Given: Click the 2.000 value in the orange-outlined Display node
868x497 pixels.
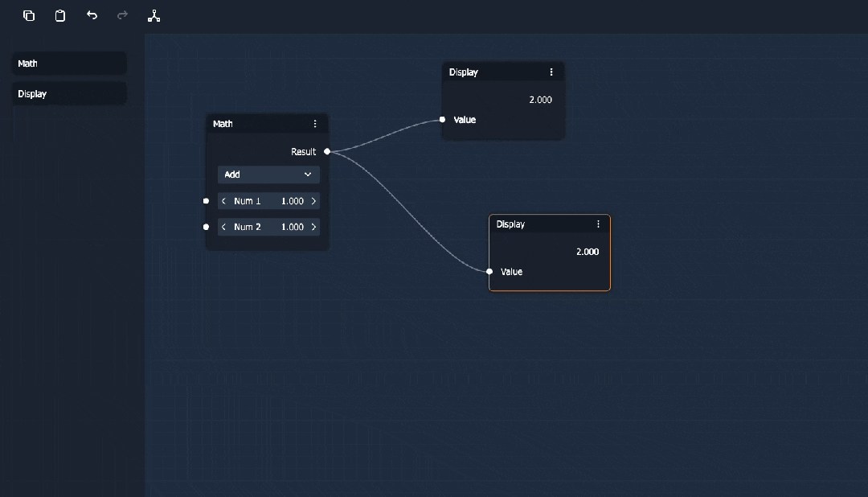Looking at the screenshot, I should [588, 252].
